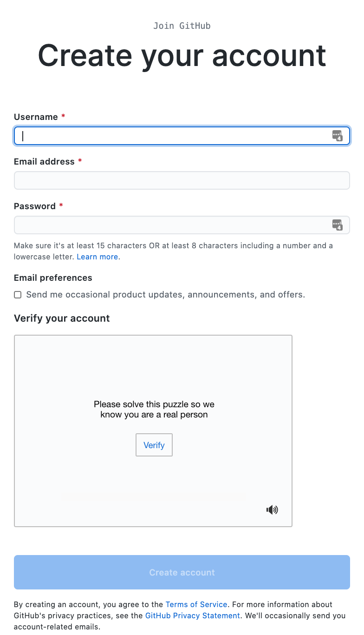Toggle the offers and announcements checkbox

17,294
